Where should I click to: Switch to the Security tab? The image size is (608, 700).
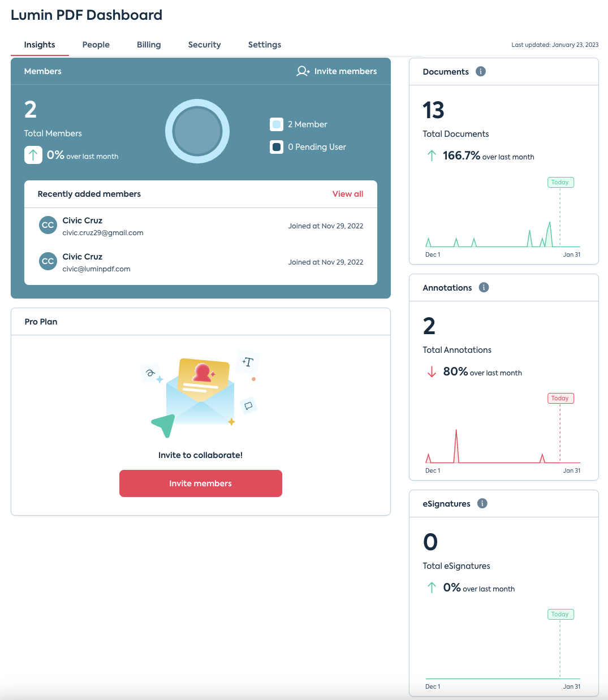pos(204,44)
